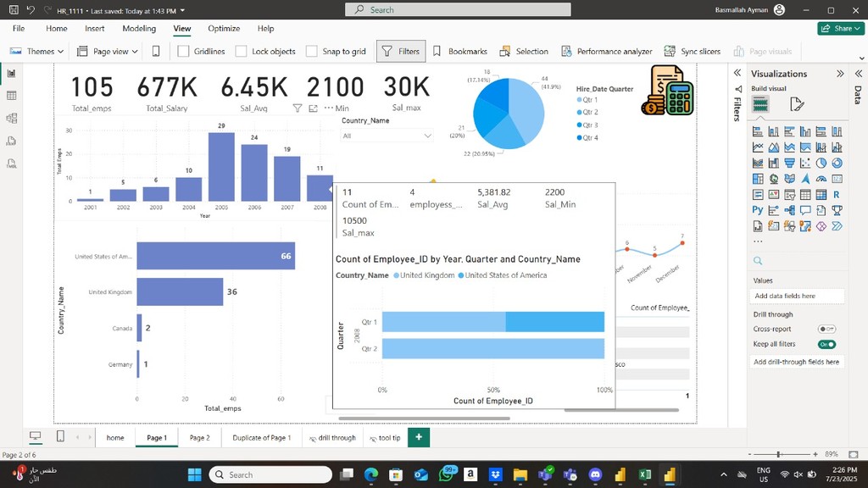Turn on the Cross-report toggle
This screenshot has height=488, width=868.
[826, 329]
